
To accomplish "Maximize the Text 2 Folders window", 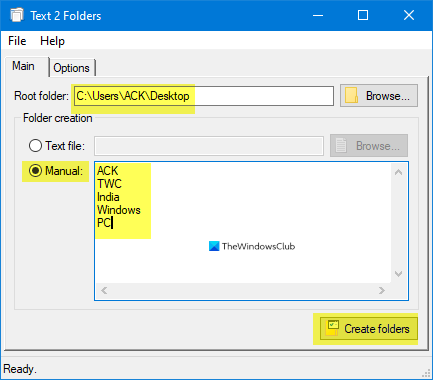I will (x=363, y=15).
